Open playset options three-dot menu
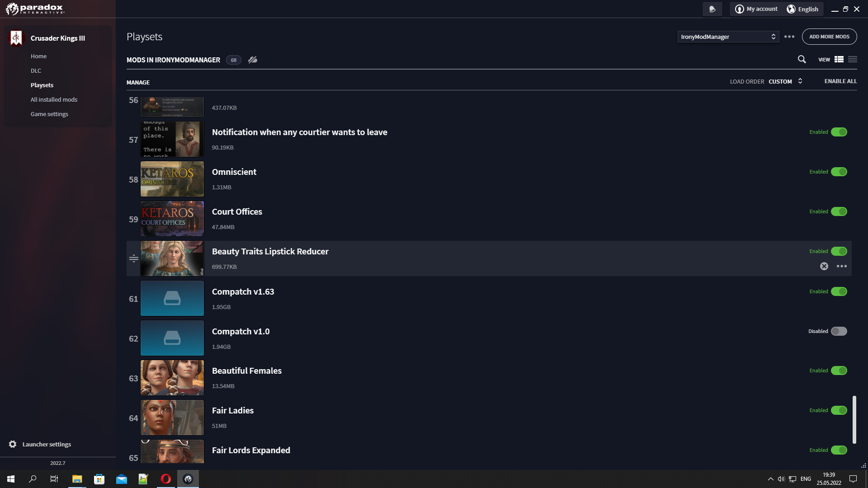Screen dimensions: 868x488 coord(789,37)
